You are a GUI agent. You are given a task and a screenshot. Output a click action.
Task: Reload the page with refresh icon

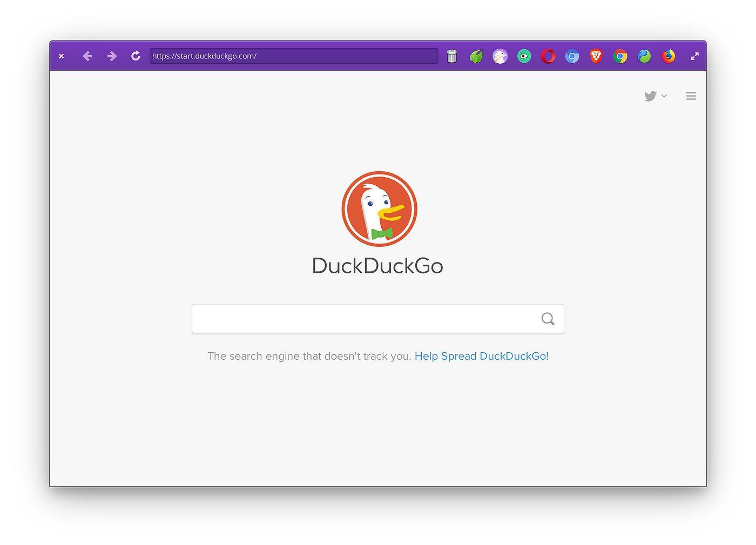point(136,56)
